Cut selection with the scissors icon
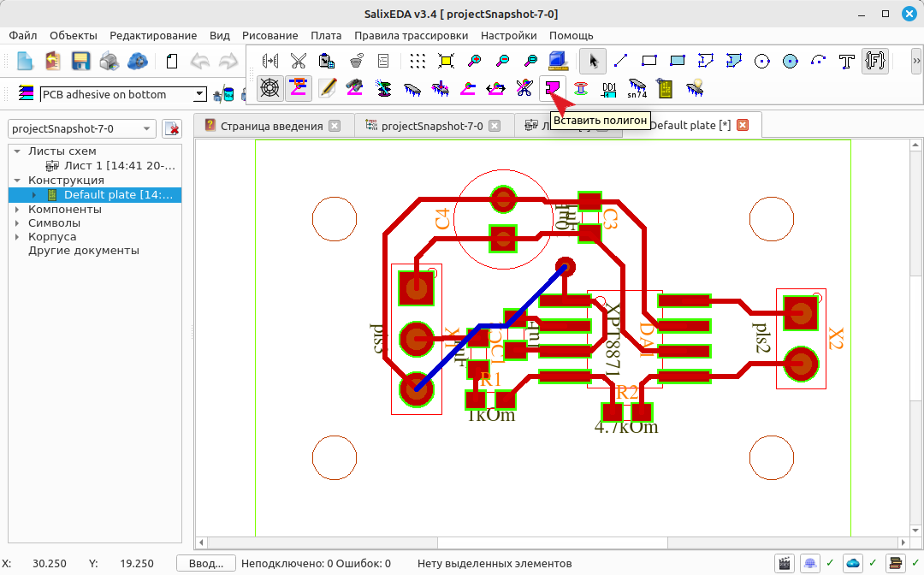This screenshot has width=924, height=575. [x=299, y=61]
